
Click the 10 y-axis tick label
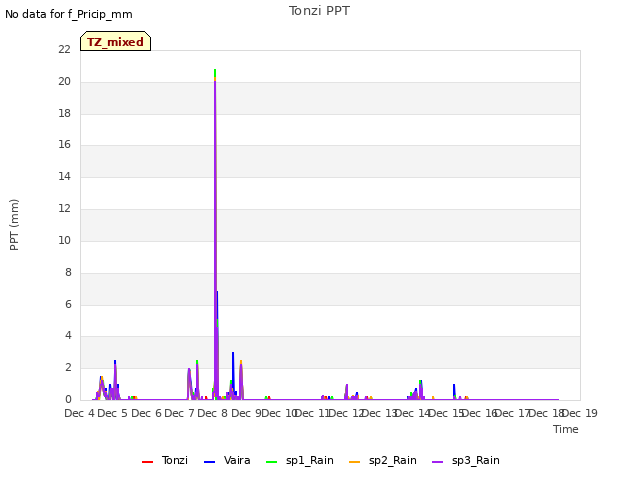tap(64, 240)
